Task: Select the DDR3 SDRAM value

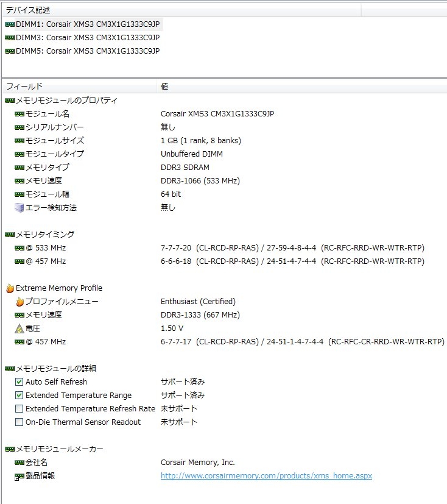Action: (x=185, y=168)
